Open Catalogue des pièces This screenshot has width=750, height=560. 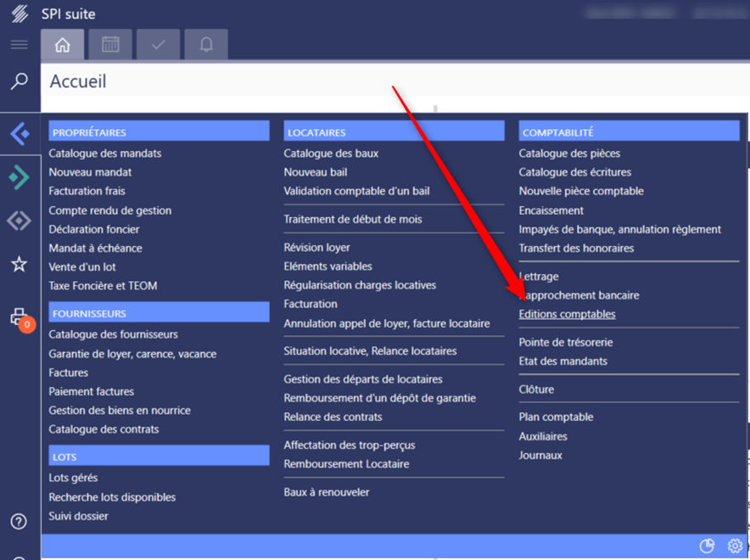[569, 154]
